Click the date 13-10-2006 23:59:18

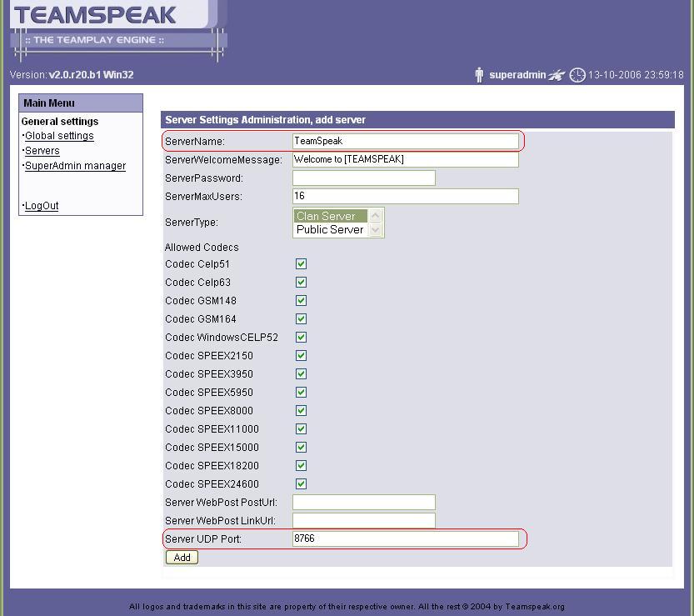click(x=636, y=75)
